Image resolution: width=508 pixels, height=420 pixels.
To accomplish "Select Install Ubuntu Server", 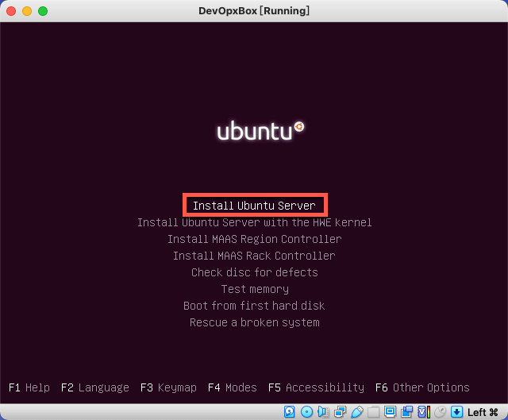I will (x=255, y=206).
